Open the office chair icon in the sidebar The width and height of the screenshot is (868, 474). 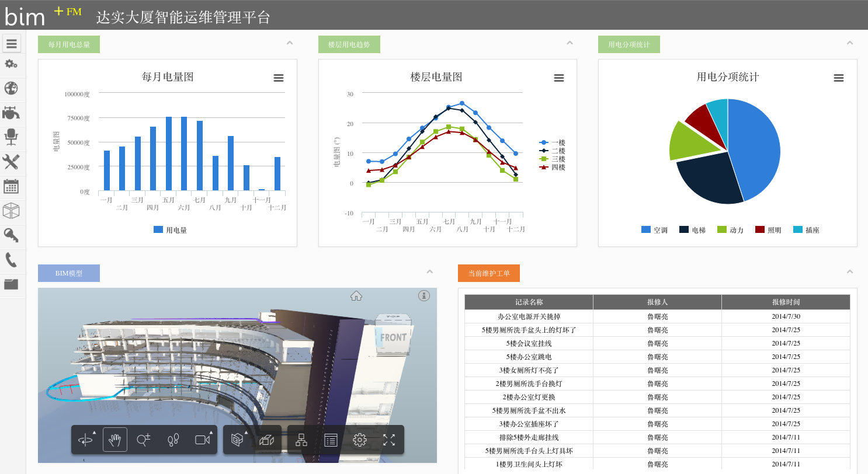coord(11,137)
